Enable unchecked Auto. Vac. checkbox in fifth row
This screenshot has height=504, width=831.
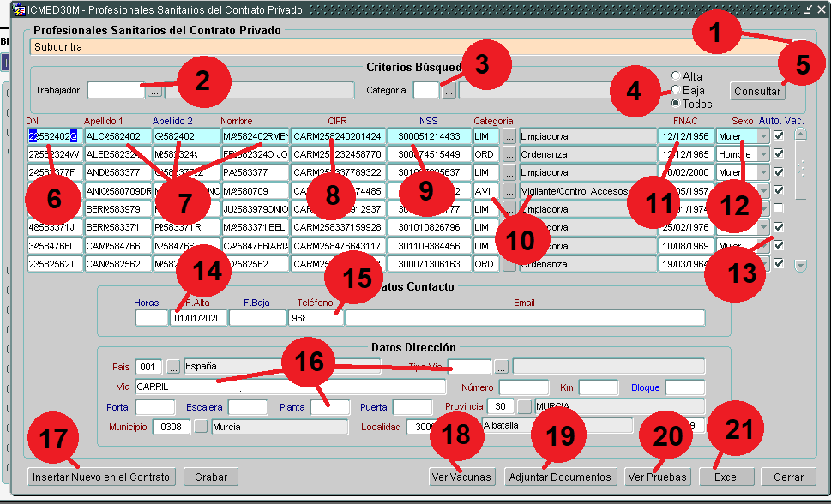[x=779, y=209]
